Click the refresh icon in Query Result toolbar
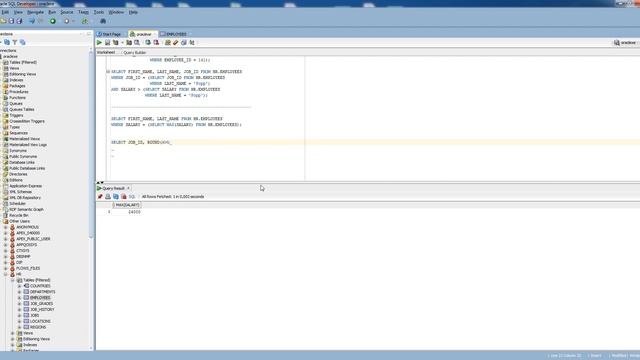Screen dimensions: 640x360 tap(116, 197)
